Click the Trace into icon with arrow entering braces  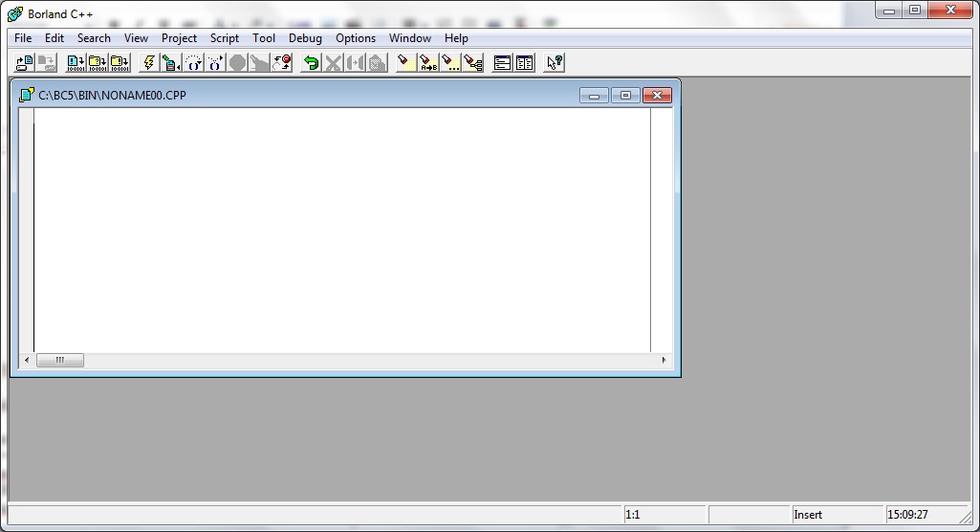pos(215,62)
